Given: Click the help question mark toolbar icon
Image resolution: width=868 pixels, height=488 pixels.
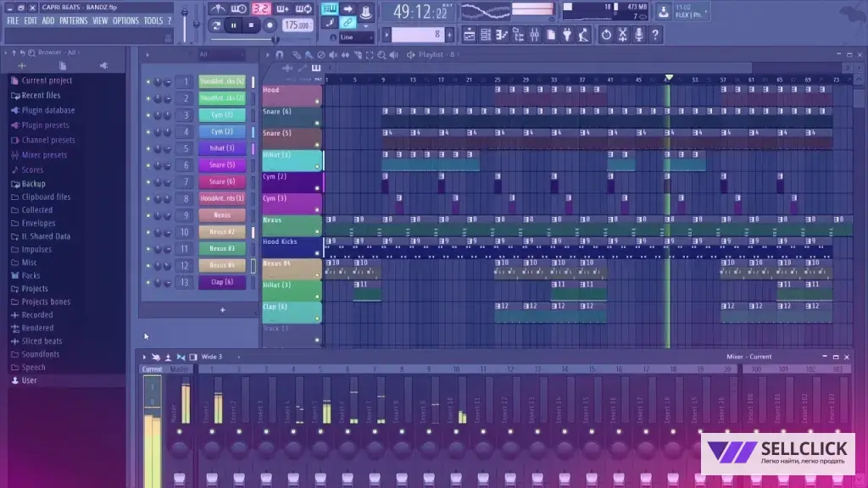Looking at the screenshot, I should click(655, 35).
